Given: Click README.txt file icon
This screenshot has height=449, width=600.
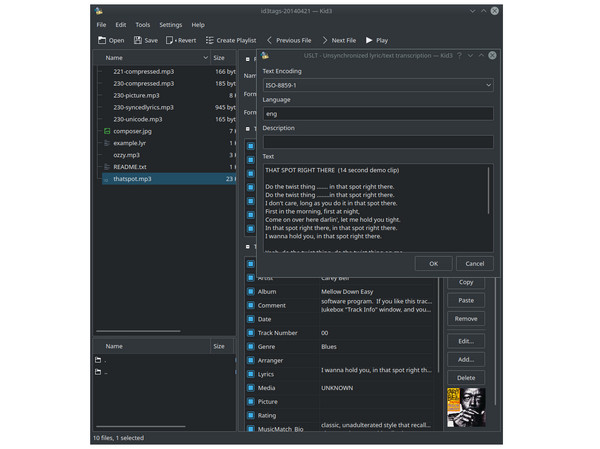Looking at the screenshot, I should pyautogui.click(x=107, y=167).
